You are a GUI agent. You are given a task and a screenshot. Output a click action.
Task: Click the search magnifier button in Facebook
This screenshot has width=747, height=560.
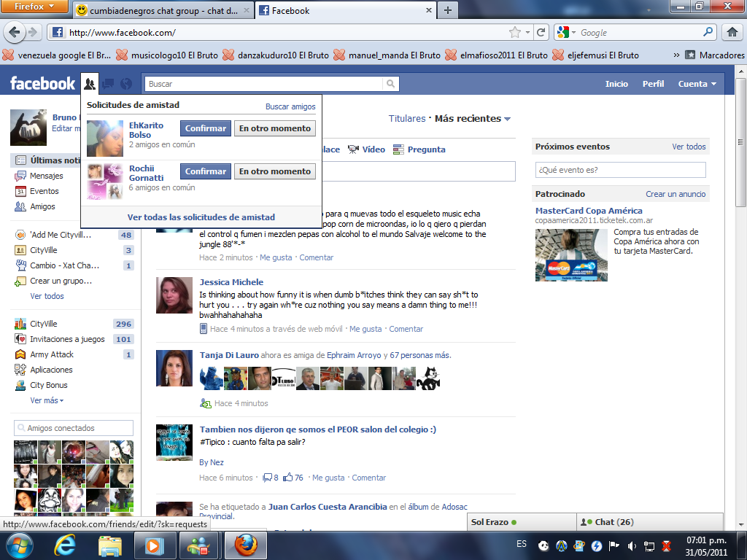391,84
